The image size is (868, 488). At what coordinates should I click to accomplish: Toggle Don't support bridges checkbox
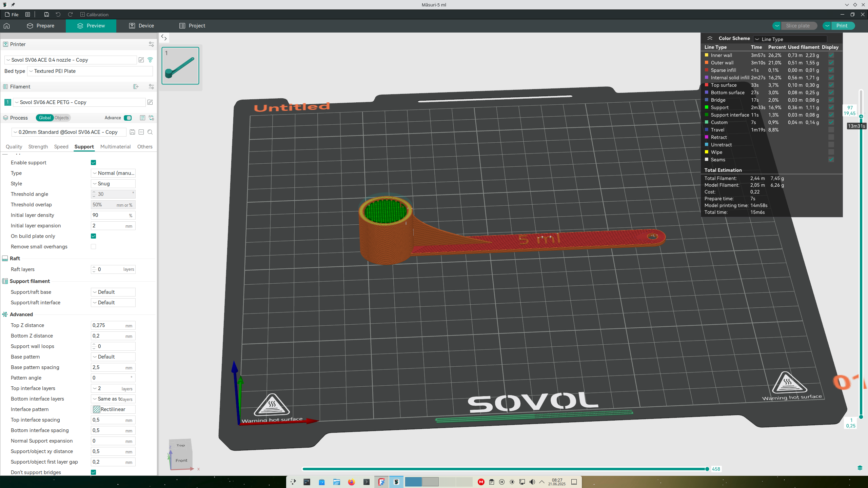click(x=94, y=472)
